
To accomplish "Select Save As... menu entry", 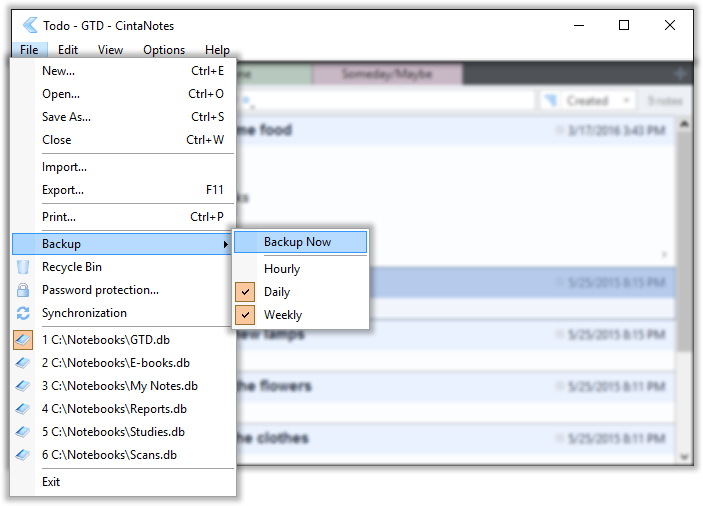I will 123,117.
